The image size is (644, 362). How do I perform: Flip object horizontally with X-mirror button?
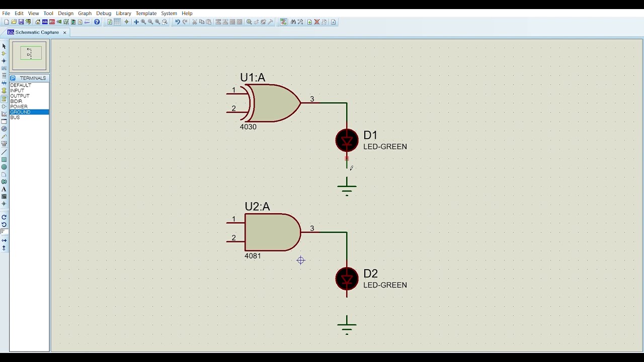[4, 240]
